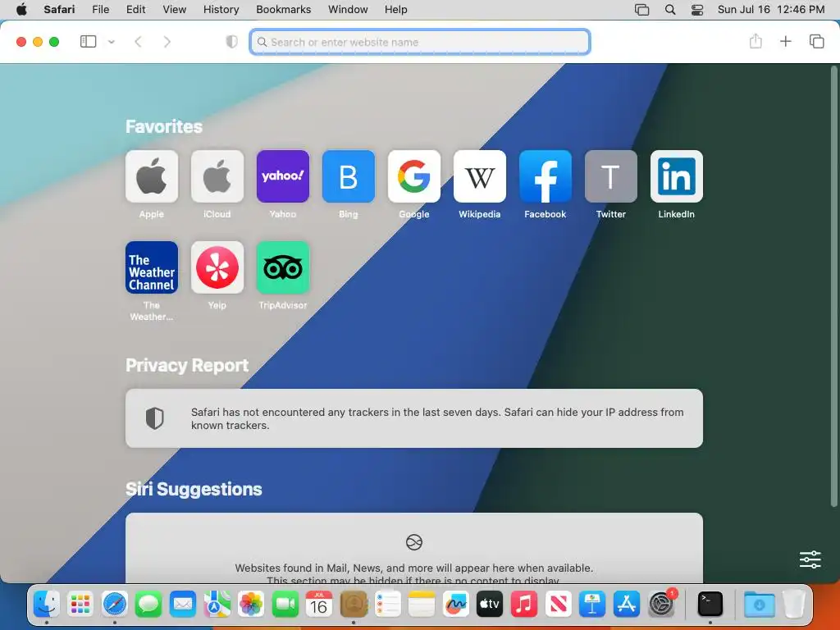Open The Weather Channel favorite tile

pos(152,267)
